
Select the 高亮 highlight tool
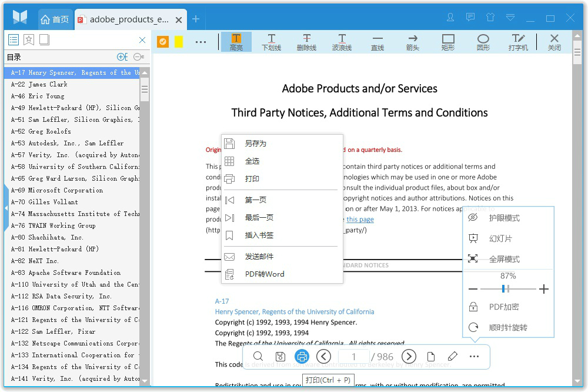(236, 42)
